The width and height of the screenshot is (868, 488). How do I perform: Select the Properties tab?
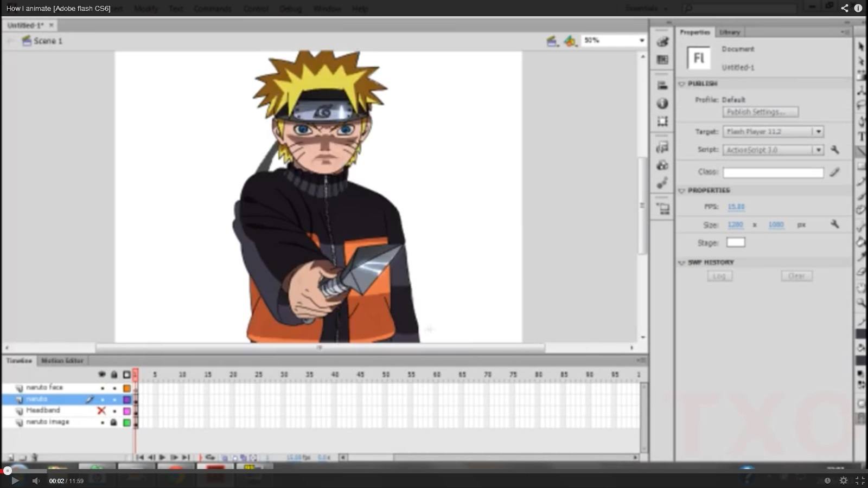(x=695, y=32)
